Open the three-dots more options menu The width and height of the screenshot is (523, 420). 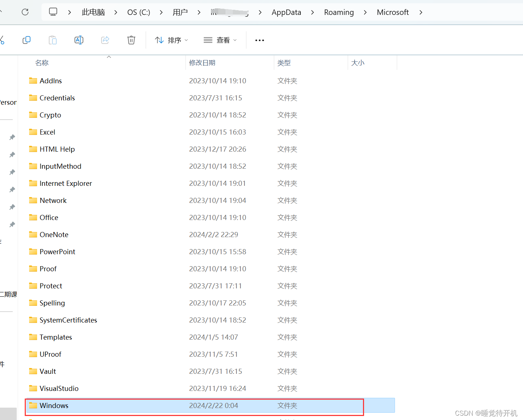(260, 40)
